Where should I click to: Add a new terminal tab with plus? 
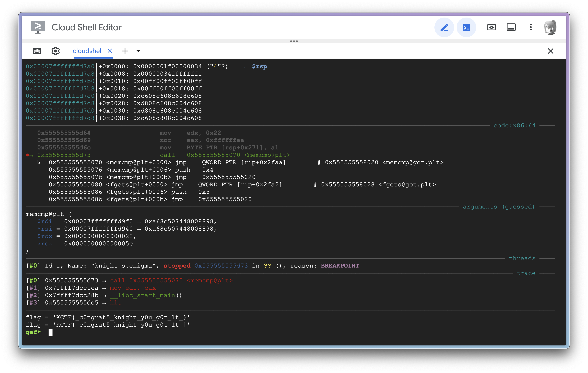tap(125, 51)
